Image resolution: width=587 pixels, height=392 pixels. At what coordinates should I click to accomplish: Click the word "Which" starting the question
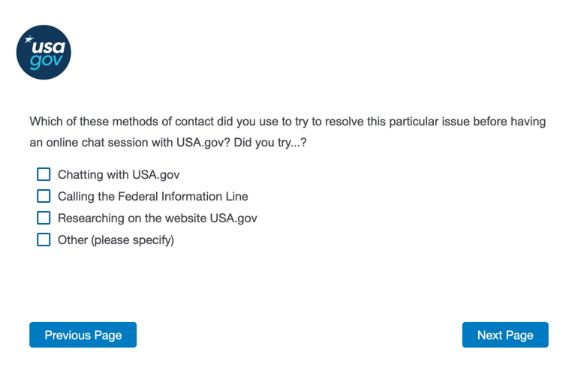(46, 122)
